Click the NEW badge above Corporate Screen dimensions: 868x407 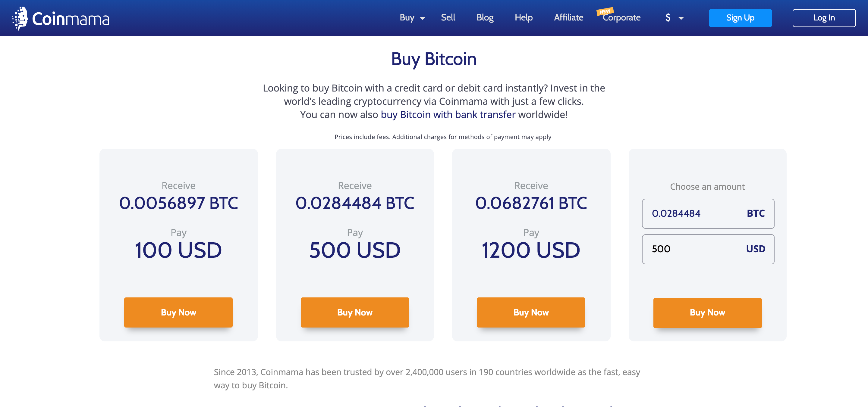click(x=605, y=11)
